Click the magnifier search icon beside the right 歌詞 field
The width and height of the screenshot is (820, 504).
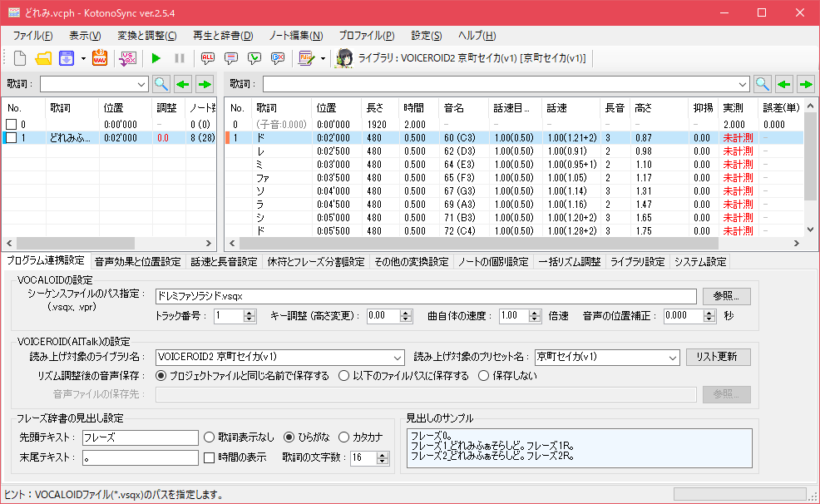pyautogui.click(x=763, y=84)
